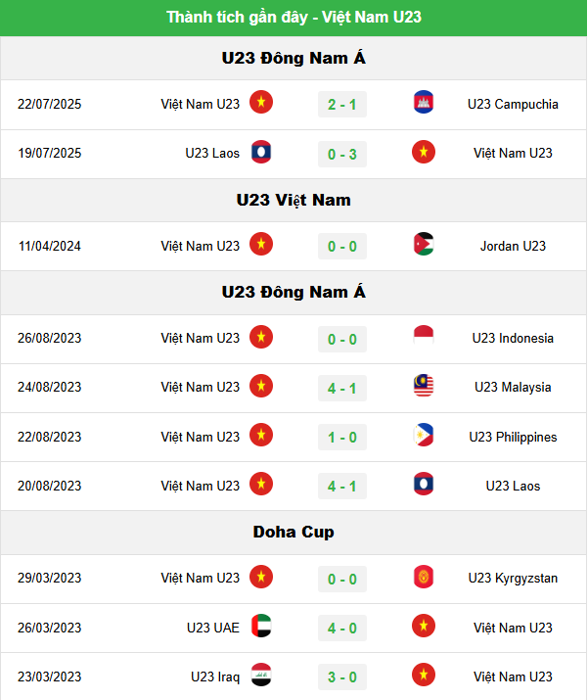The image size is (588, 700).
Task: Click the UAE flag icon
Action: click(261, 626)
